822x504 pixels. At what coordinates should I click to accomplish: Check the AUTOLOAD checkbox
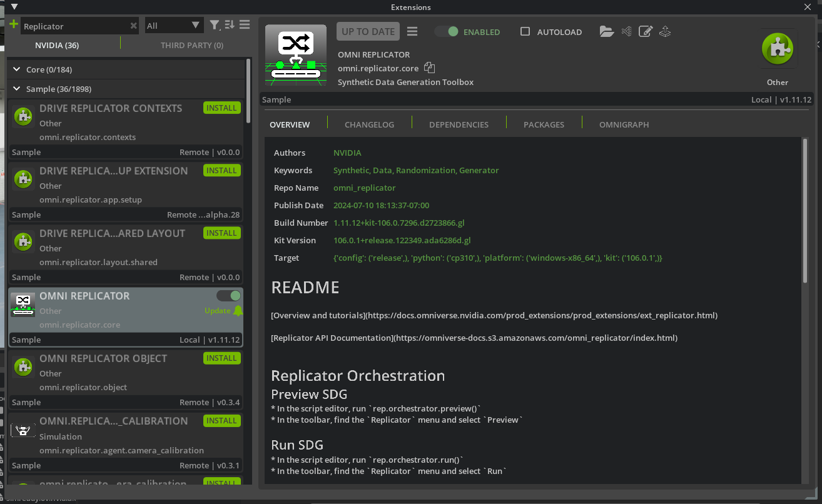(x=525, y=31)
